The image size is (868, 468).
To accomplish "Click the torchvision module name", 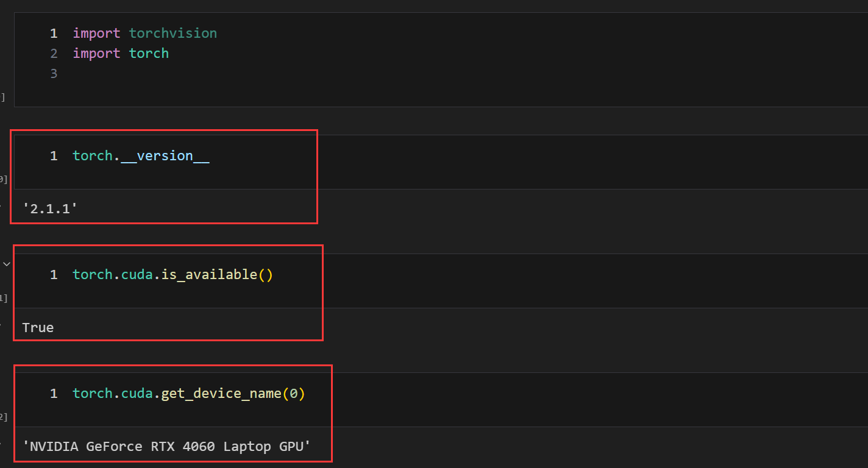I will pyautogui.click(x=173, y=33).
